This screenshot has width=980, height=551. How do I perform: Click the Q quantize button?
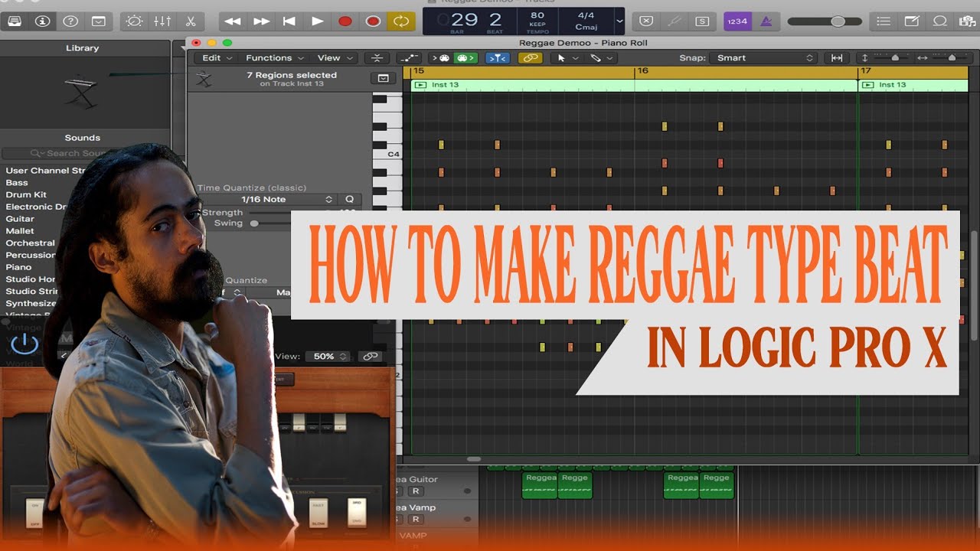pyautogui.click(x=350, y=199)
